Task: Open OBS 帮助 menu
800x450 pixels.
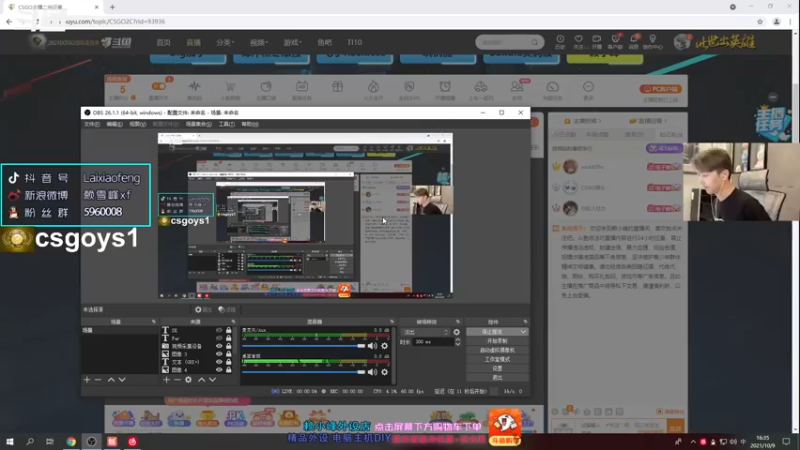Action: pos(249,124)
